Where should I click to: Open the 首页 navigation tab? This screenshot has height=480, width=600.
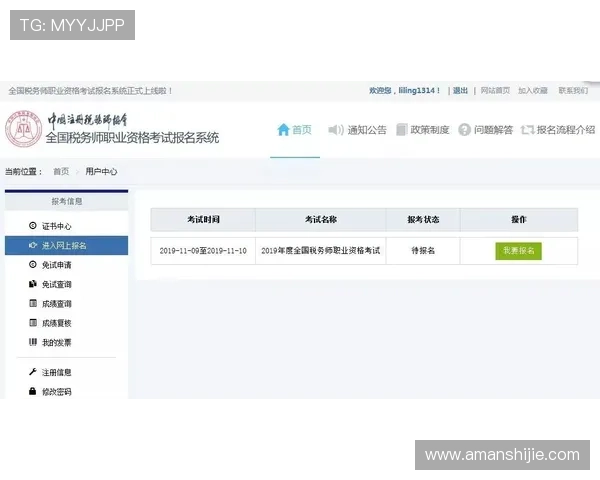pos(295,130)
